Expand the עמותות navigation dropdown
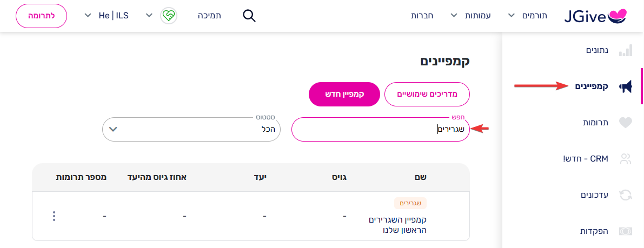 click(x=474, y=16)
